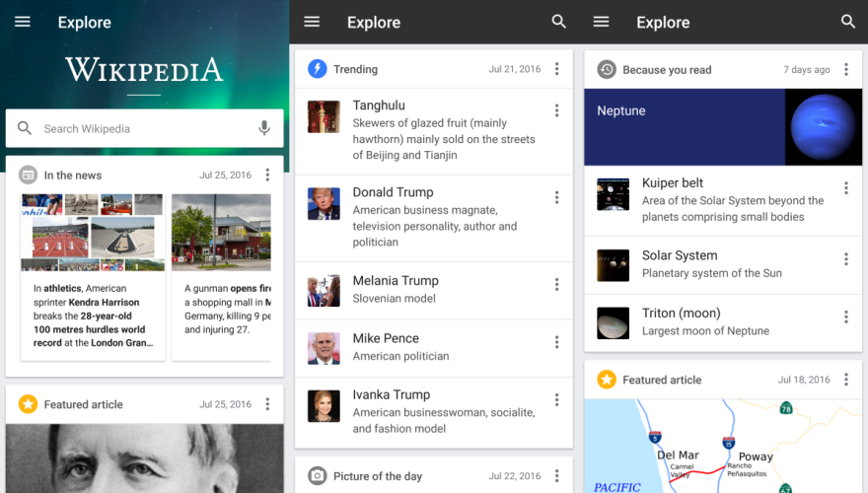
Task: Click the Melania Trump thumbnail photo
Action: pos(324,291)
